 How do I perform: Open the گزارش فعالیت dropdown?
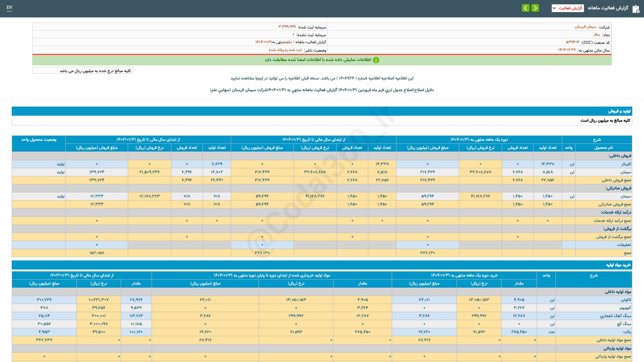click(x=568, y=8)
